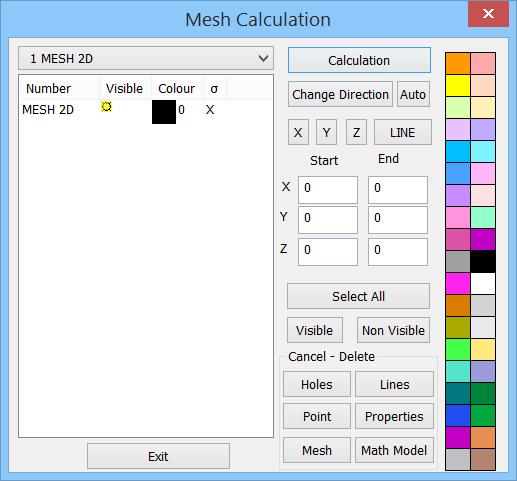Click the Non Visible button
The image size is (517, 481).
(x=393, y=330)
